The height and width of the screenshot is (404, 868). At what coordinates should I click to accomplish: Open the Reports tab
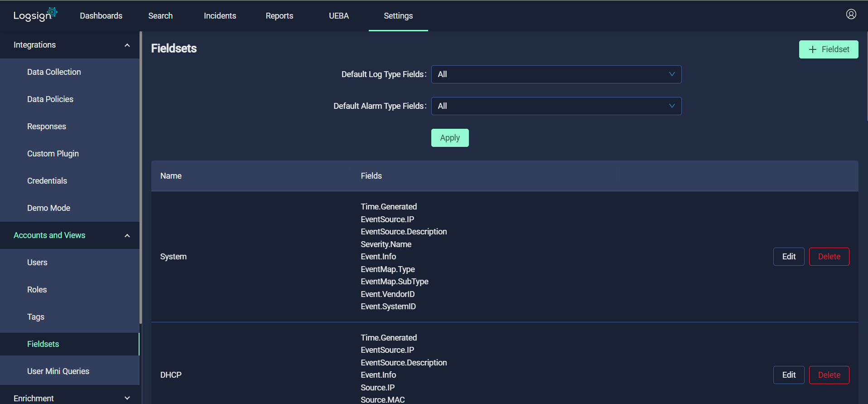(x=280, y=16)
